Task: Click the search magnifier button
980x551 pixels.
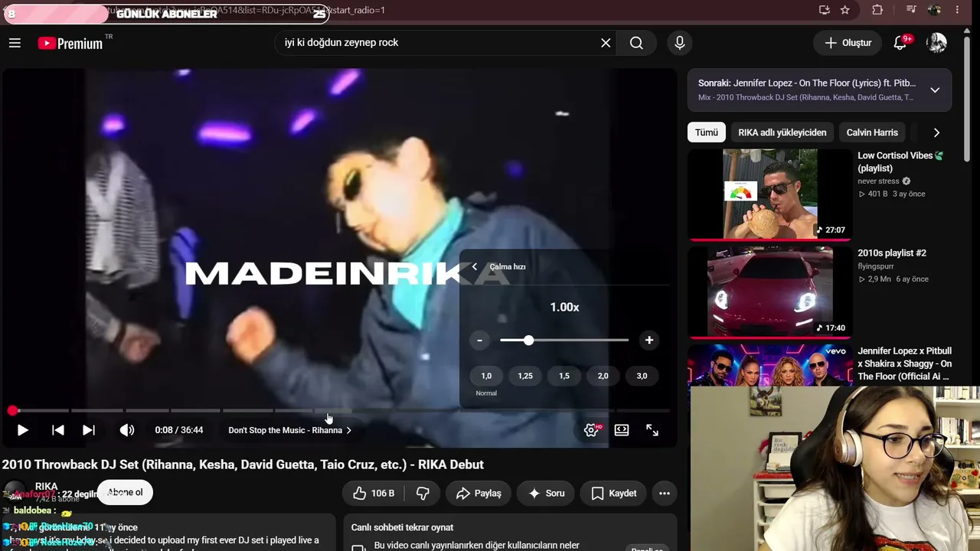Action: 636,43
